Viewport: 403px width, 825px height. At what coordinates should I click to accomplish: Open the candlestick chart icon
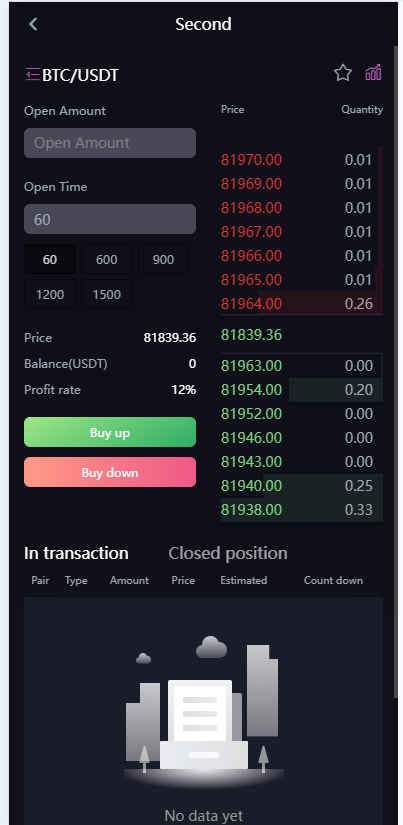pyautogui.click(x=373, y=73)
